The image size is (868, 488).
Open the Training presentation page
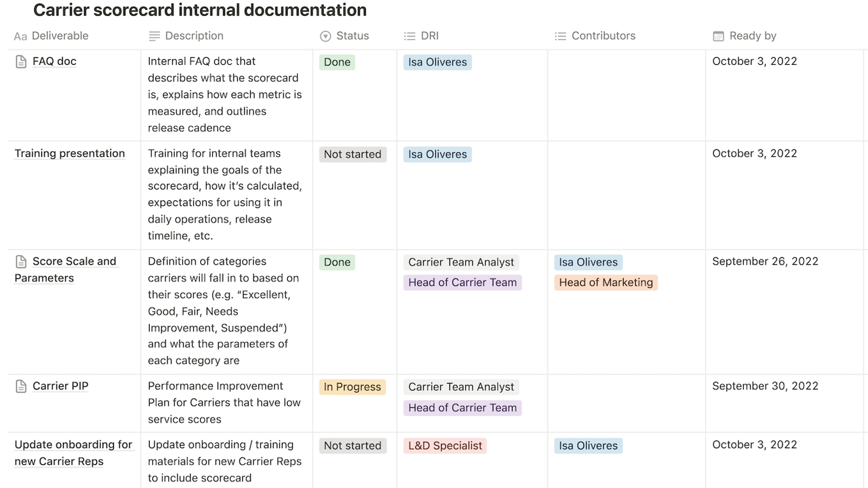[x=69, y=153]
